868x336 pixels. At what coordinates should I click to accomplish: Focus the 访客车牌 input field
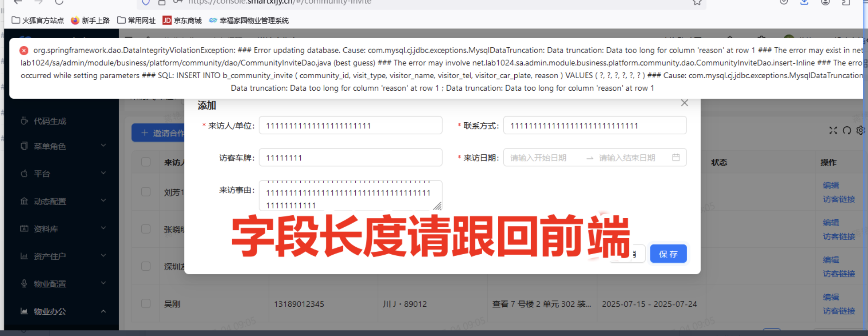[350, 158]
